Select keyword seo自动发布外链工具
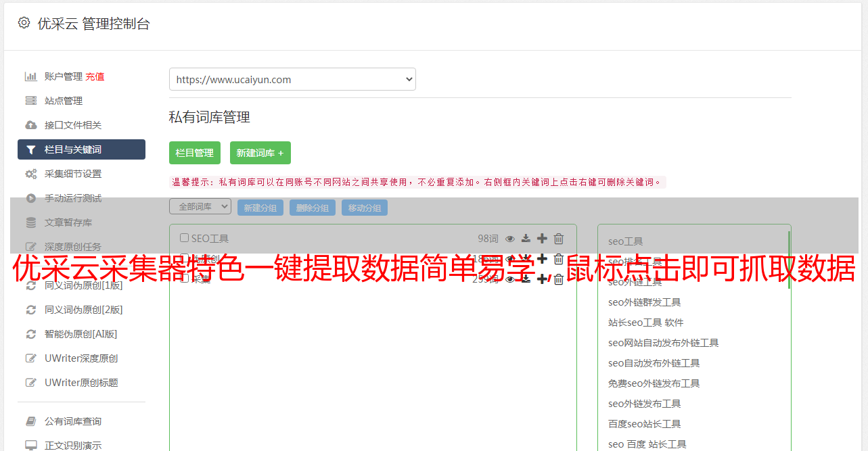The width and height of the screenshot is (868, 451). coord(654,363)
